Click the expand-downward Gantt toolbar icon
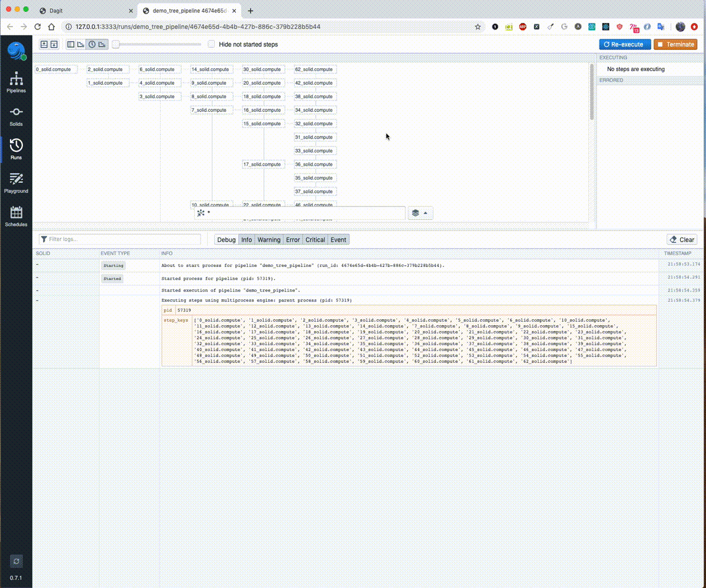Image resolution: width=706 pixels, height=588 pixels. click(x=54, y=44)
